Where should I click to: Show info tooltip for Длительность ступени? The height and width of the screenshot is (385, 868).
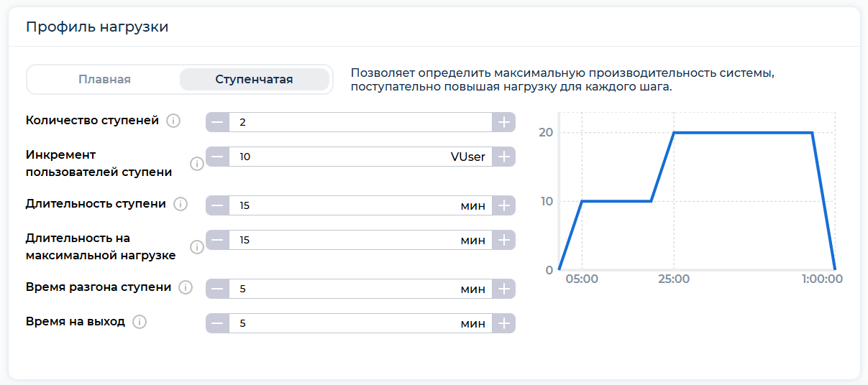181,204
